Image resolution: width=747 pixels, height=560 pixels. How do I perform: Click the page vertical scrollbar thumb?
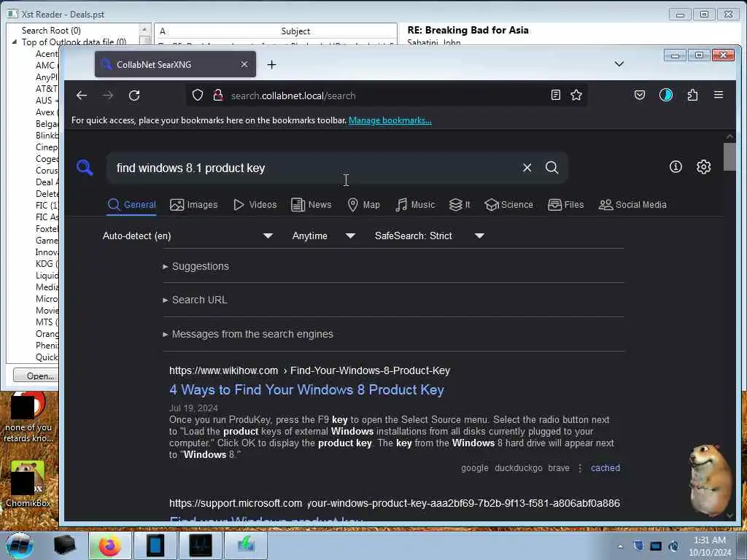tap(729, 157)
